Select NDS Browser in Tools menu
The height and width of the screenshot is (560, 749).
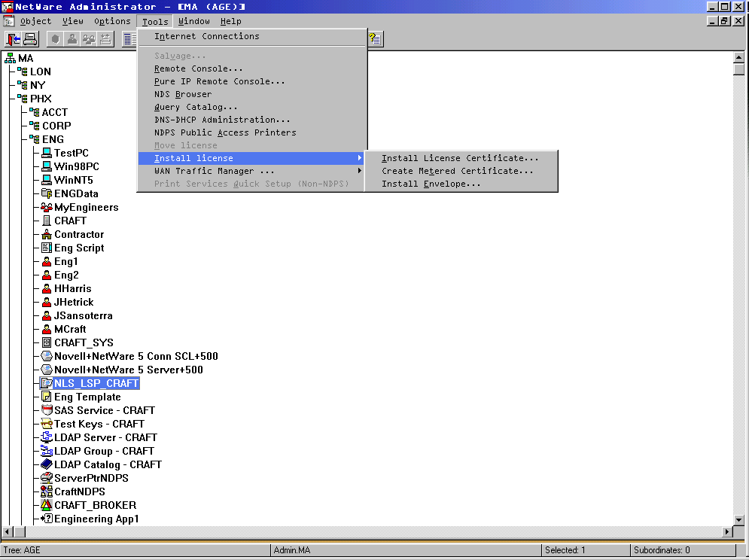183,94
